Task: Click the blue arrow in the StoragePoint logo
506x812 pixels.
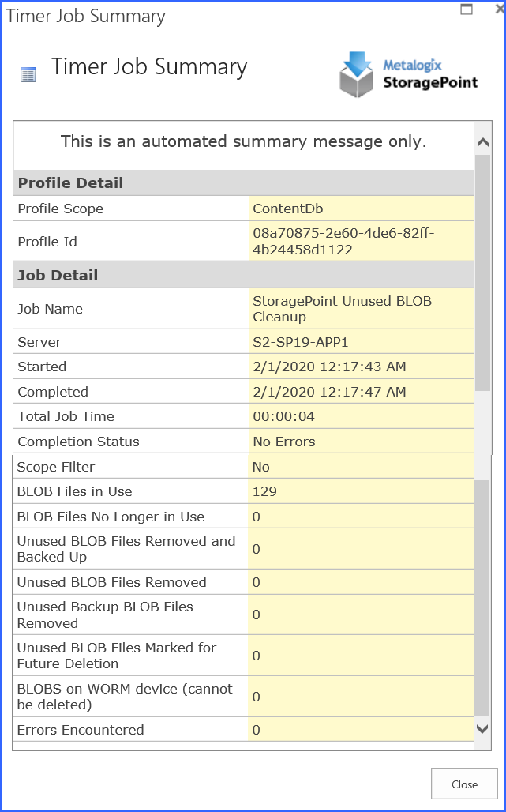Action: point(356,62)
